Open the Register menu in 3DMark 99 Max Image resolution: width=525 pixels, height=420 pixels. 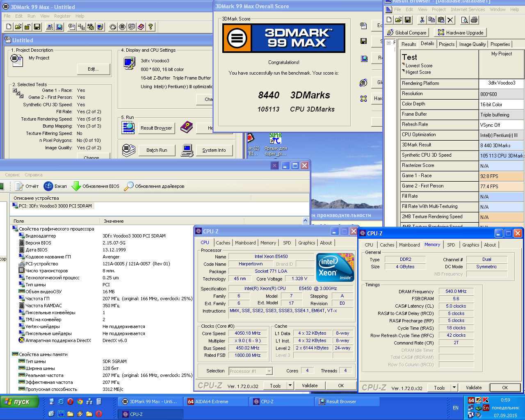[62, 16]
